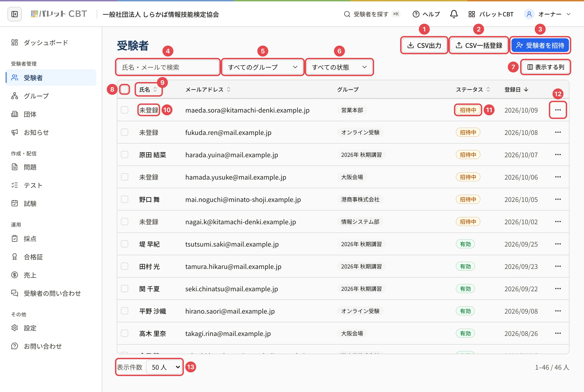Screen dimensions: 584x392
Task: Open row actions for maeda.sora row
Action: [x=558, y=110]
